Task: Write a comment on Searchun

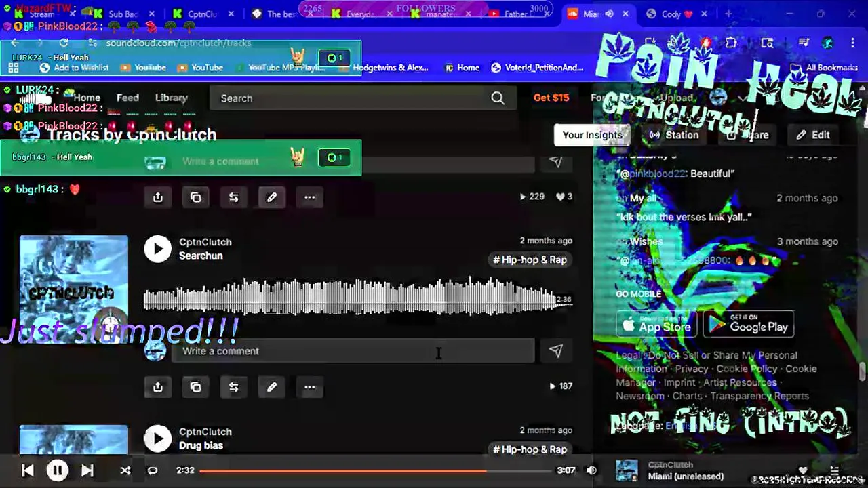Action: coord(353,351)
